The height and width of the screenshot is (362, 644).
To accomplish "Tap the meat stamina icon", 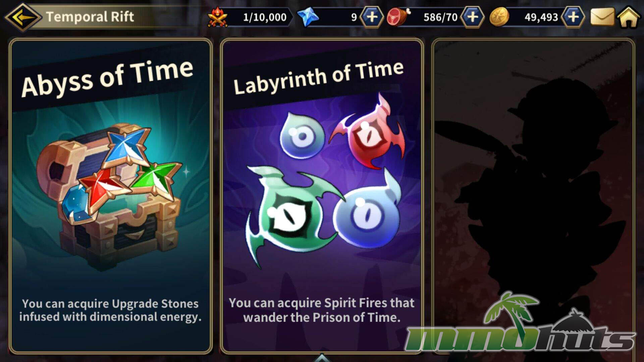I will [398, 17].
